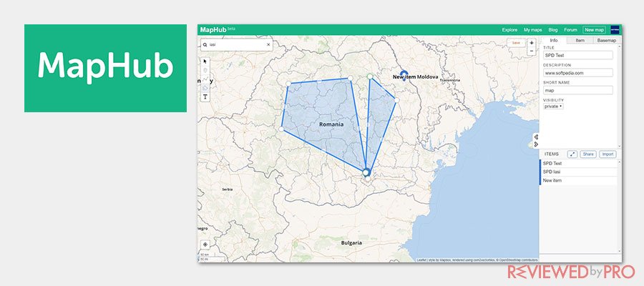
Task: Open My maps
Action: 532,30
